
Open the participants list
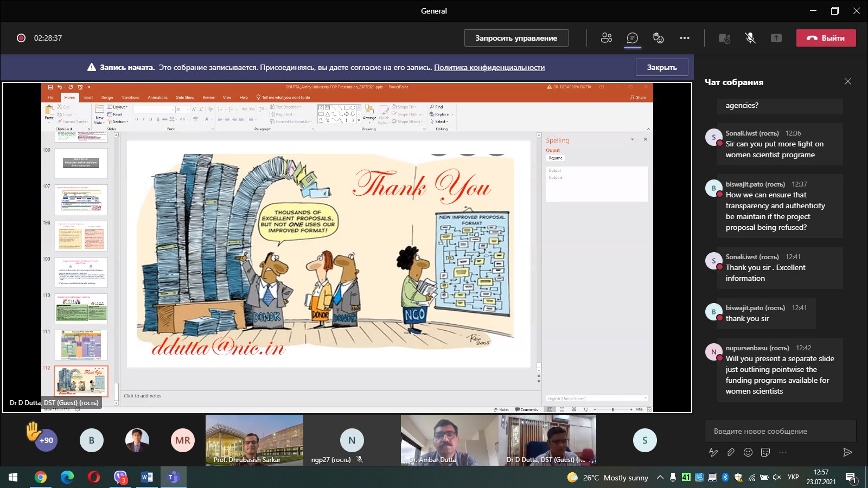point(606,38)
